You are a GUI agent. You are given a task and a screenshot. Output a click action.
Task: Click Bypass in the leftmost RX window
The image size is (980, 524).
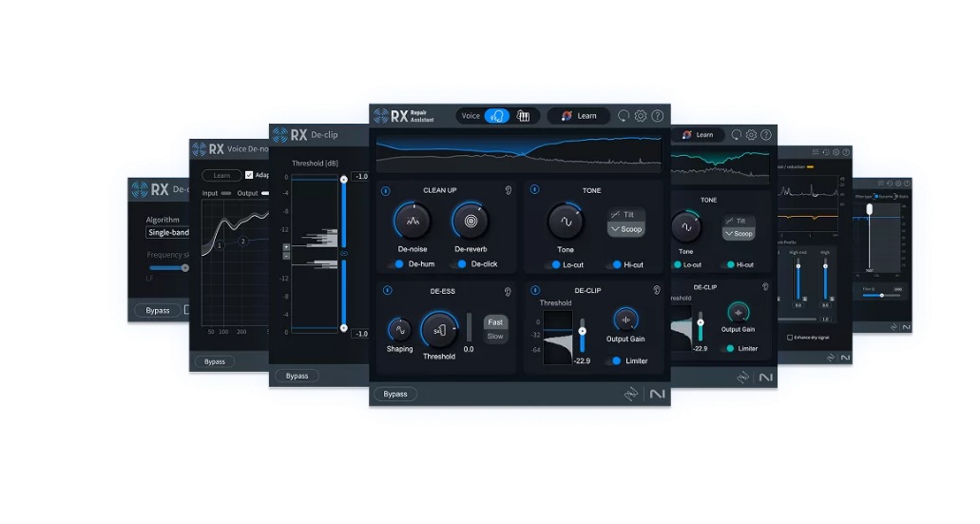158,311
